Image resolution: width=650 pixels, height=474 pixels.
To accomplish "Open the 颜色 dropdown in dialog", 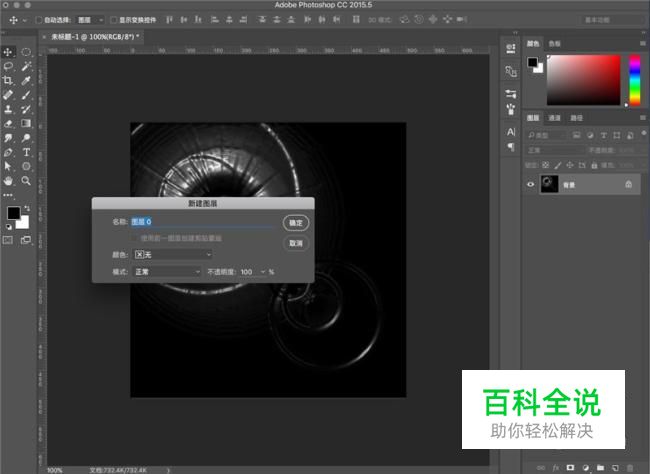I will [x=173, y=255].
